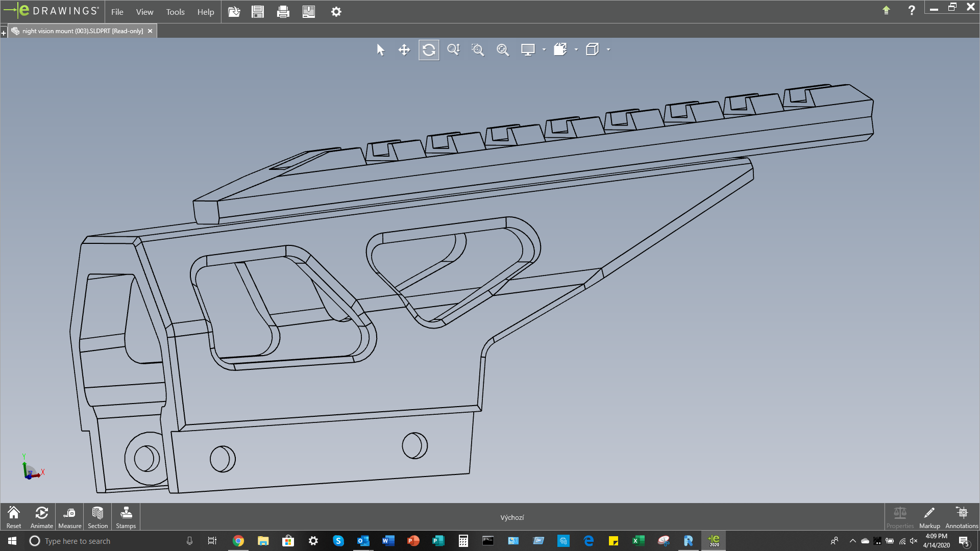Screen dimensions: 980x551
Task: Choose the Select arrow tool
Action: click(x=380, y=50)
